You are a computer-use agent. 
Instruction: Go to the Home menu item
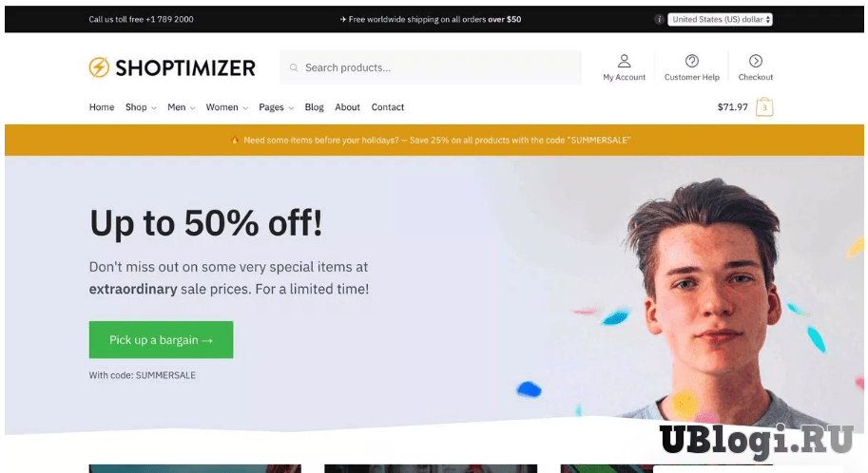102,107
